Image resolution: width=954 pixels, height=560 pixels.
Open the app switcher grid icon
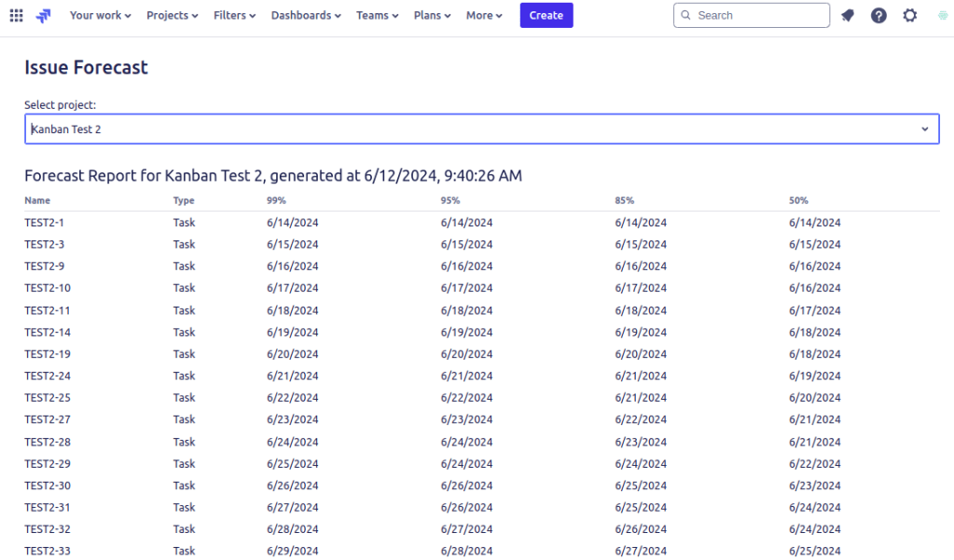[16, 15]
